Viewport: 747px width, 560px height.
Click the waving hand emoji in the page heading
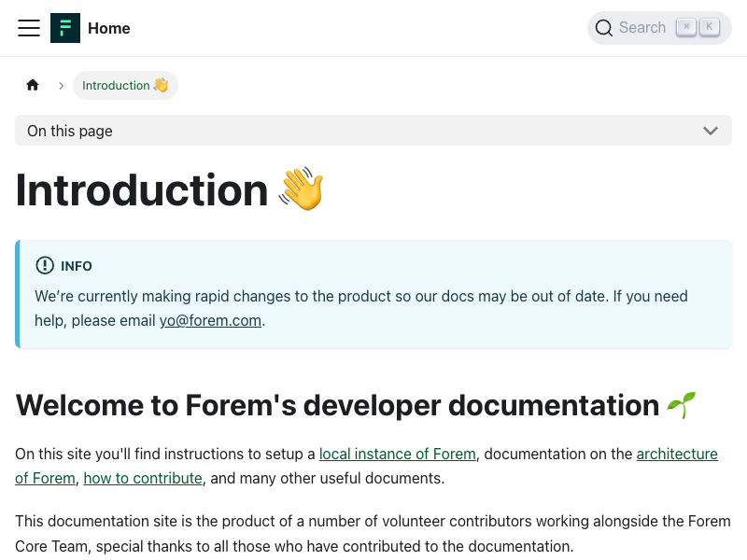tap(301, 189)
